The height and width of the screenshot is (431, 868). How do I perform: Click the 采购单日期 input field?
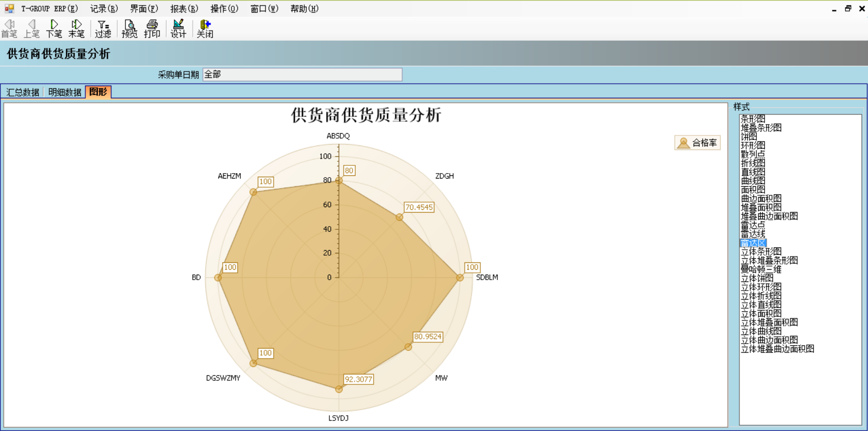click(x=302, y=75)
